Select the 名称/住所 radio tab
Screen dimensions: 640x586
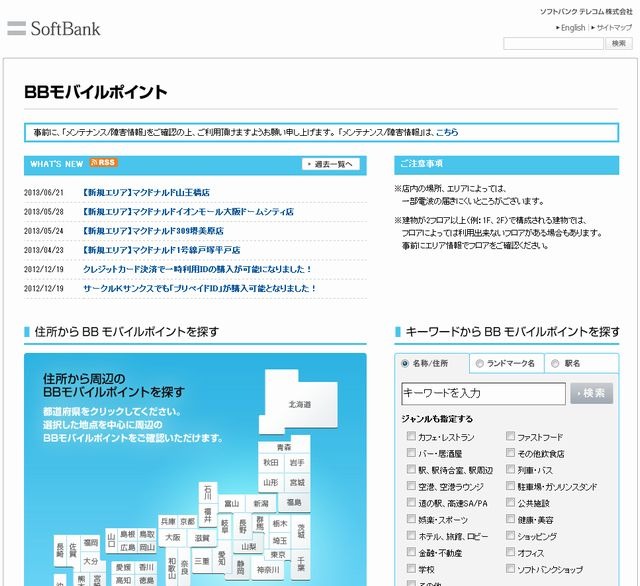pos(405,363)
